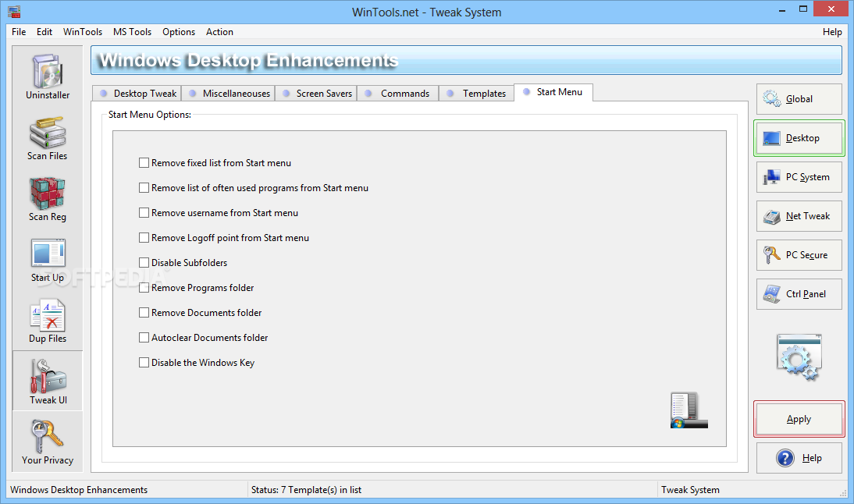Screen dimensions: 854x504
Task: Click the Start menu computer icon in the options panel
Action: [x=689, y=410]
